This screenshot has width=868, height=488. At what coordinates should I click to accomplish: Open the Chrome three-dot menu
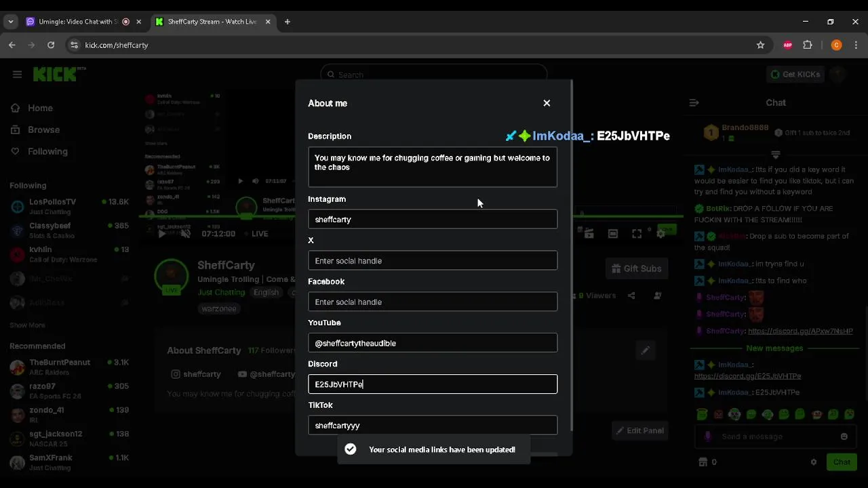856,45
